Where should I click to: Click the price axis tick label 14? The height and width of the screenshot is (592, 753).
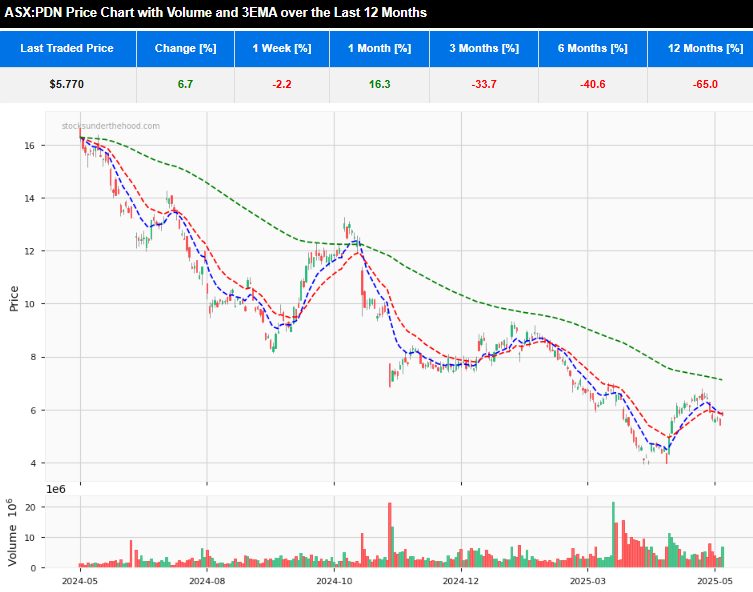click(29, 199)
